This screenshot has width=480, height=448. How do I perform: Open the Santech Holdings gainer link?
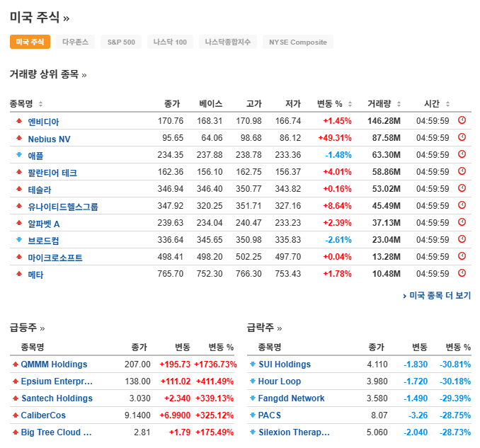point(57,398)
